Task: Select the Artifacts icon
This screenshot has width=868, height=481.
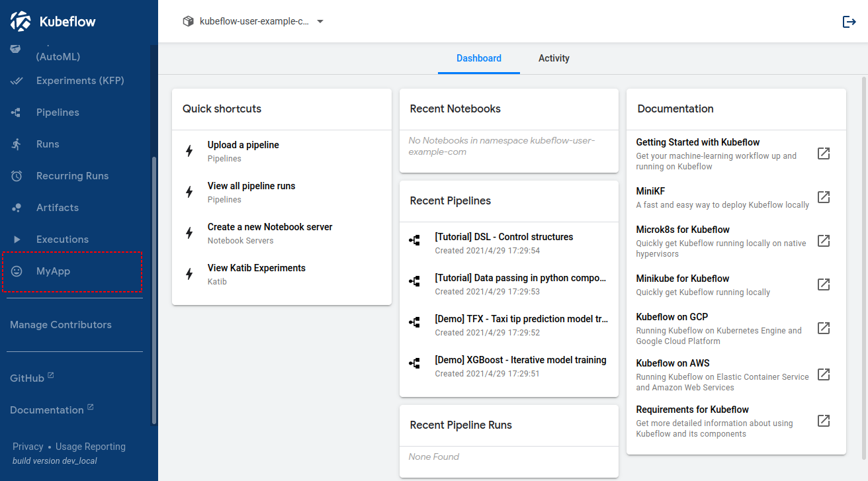Action: (15, 207)
